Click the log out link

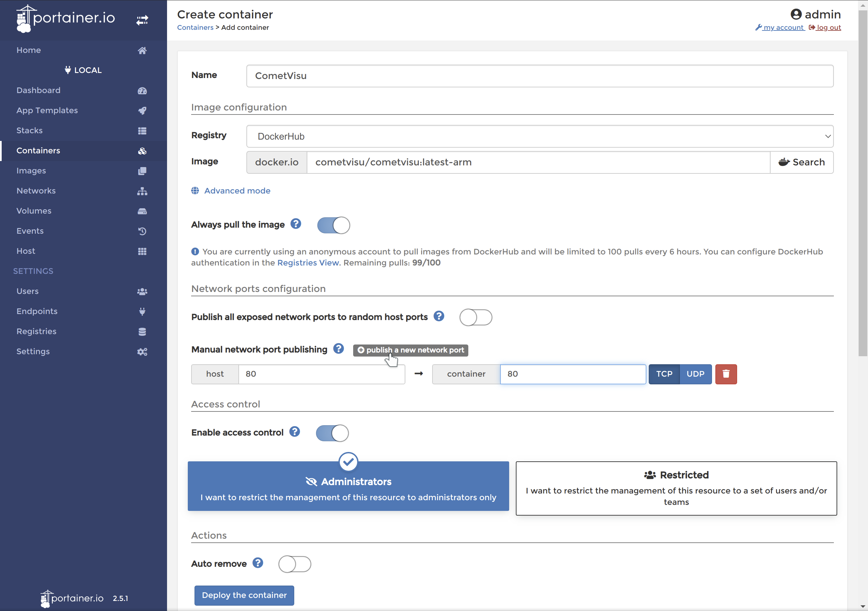[824, 27]
